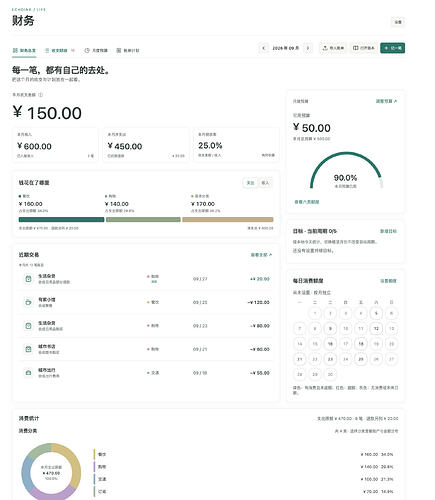Image resolution: width=435 pixels, height=500 pixels.
Task: Open the 调整预算 link in budget card
Action: click(386, 101)
